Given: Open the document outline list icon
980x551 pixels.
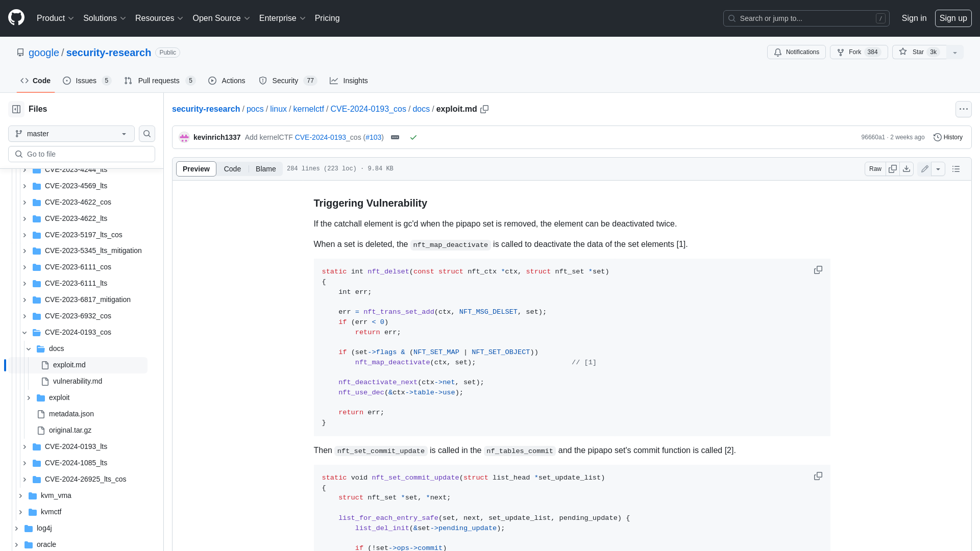Looking at the screenshot, I should click(956, 169).
